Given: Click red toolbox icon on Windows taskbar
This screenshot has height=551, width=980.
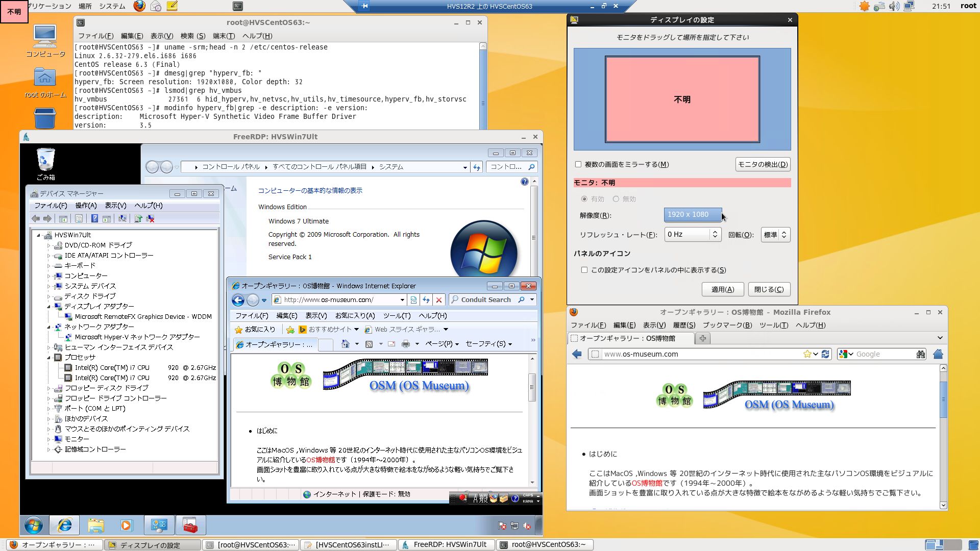Looking at the screenshot, I should tap(190, 525).
